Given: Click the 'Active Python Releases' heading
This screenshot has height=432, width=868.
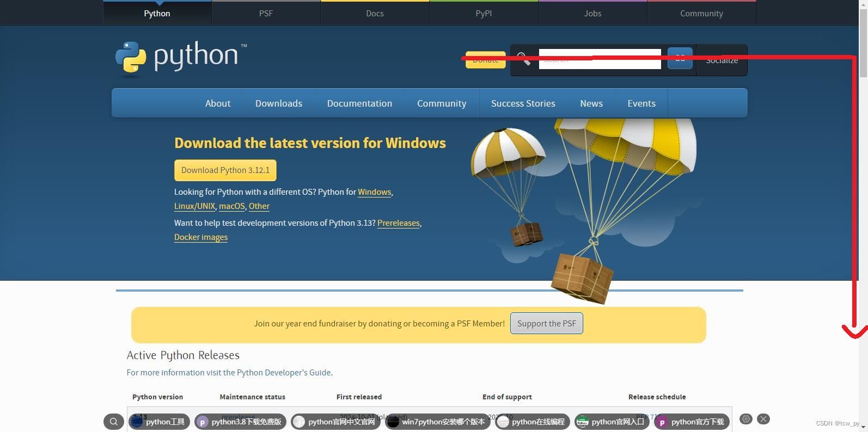Looking at the screenshot, I should [183, 355].
